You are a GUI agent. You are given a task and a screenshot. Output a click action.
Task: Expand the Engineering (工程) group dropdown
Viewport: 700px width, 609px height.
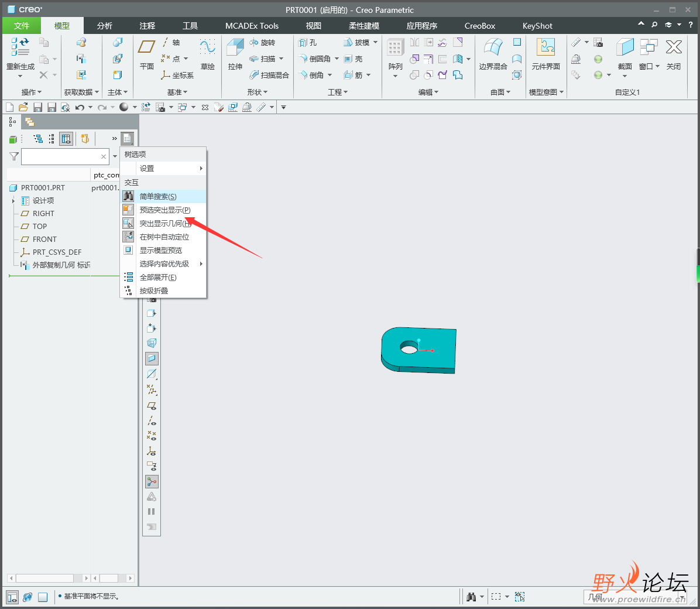pos(338,92)
